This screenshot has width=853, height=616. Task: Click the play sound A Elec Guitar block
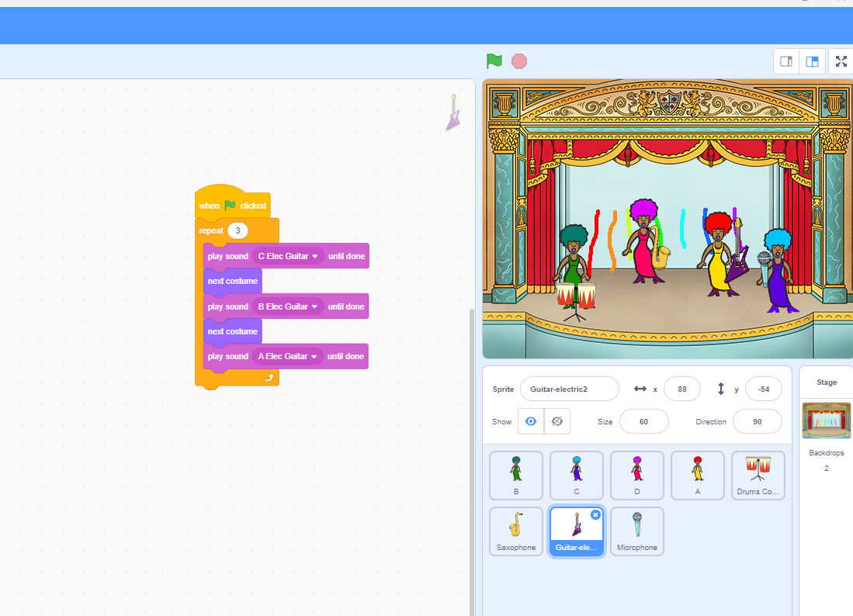[x=286, y=356]
